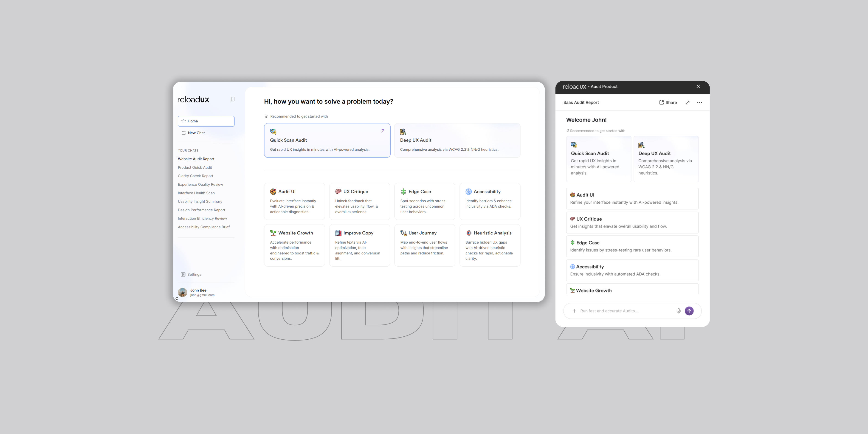Click the UX Critique brain icon
The height and width of the screenshot is (434, 868).
pos(338,191)
